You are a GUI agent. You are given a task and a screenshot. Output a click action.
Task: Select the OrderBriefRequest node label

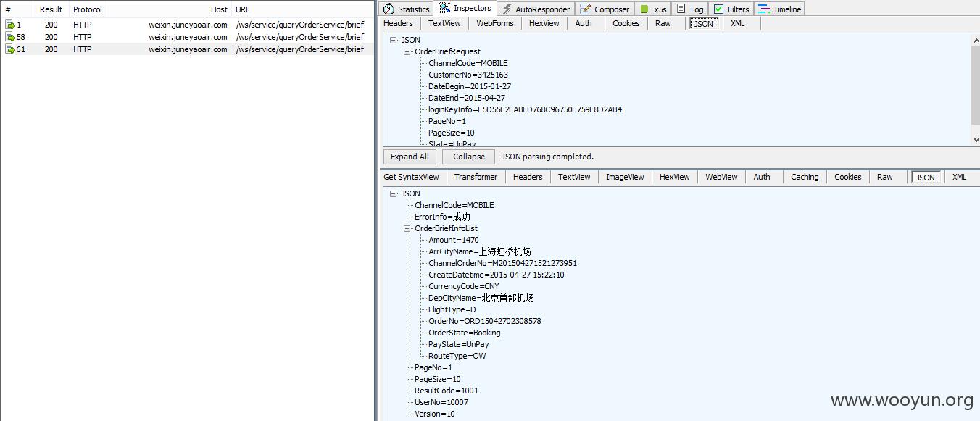447,51
